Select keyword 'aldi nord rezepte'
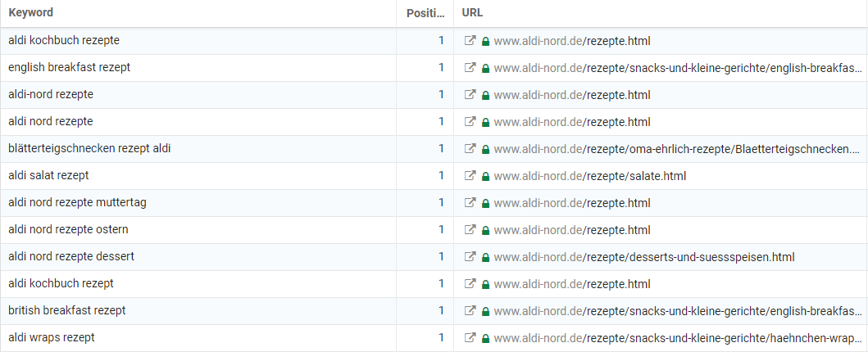The width and height of the screenshot is (868, 352). [x=50, y=122]
